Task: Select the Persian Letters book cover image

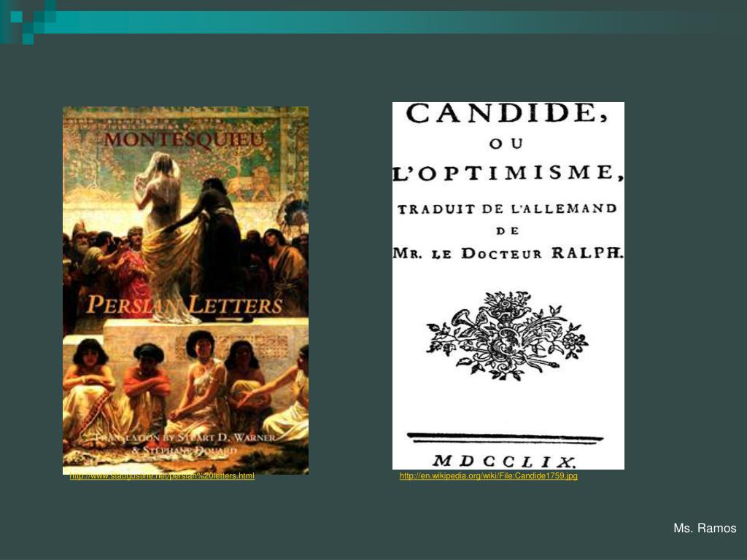Action: 186,290
